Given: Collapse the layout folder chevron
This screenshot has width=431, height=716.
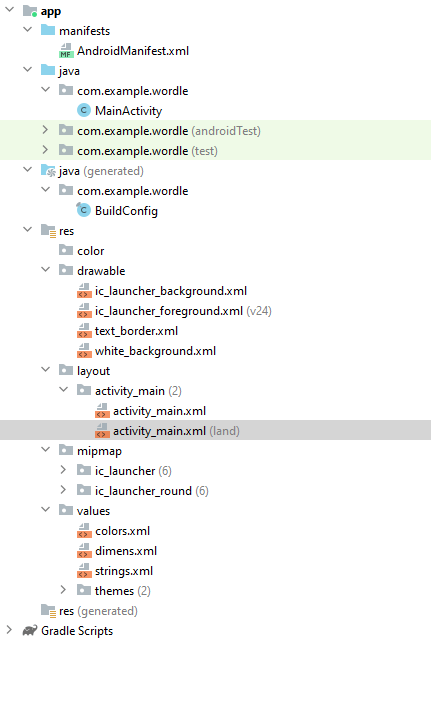Looking at the screenshot, I should coord(45,370).
